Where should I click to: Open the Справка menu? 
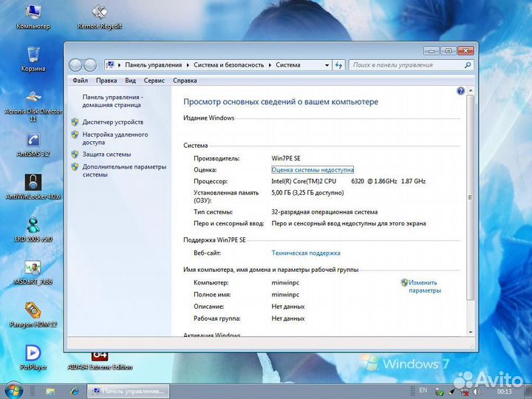point(185,81)
